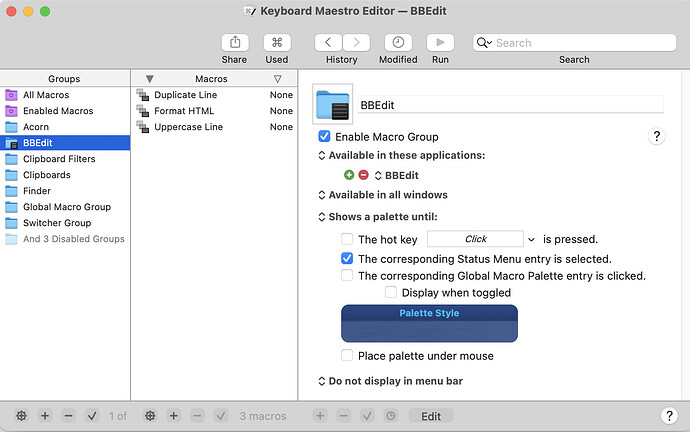Image resolution: width=690 pixels, height=432 pixels.
Task: Click the hot key Click field
Action: click(x=475, y=239)
